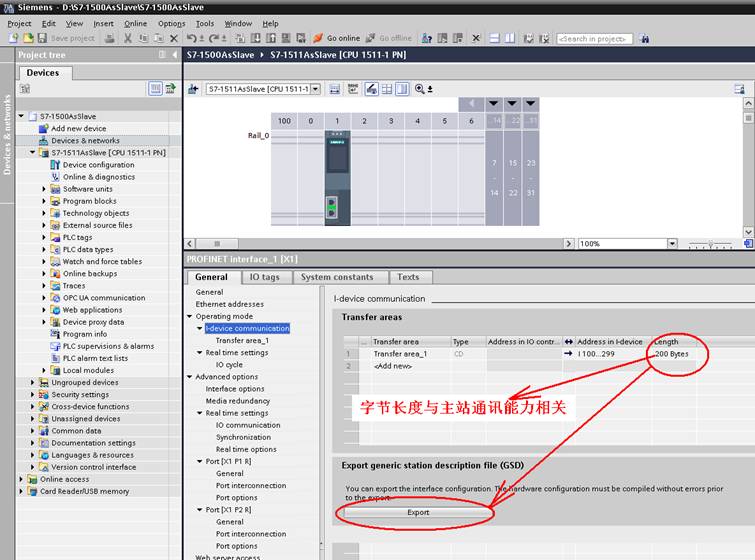Open the Online menu
The image size is (755, 560).
click(x=135, y=23)
